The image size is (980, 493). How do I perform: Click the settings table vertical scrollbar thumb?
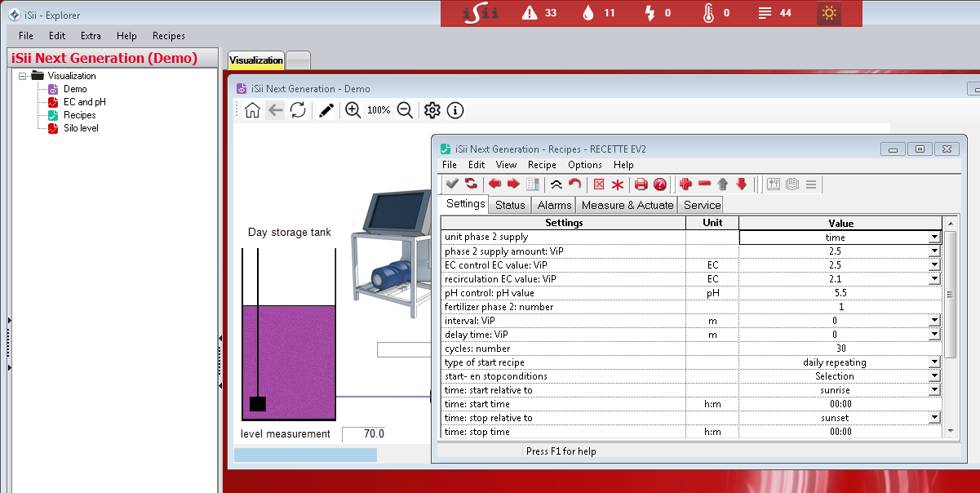[x=950, y=294]
